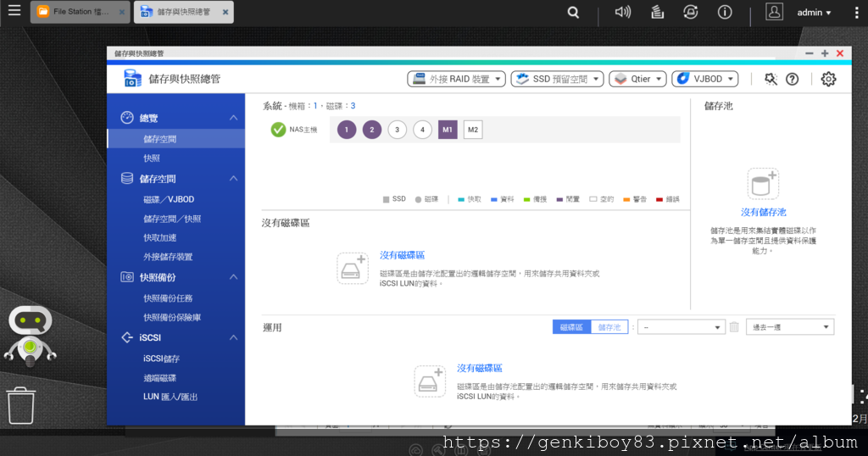The image size is (868, 456).
Task: Switch the usage view to 儲存池
Action: click(x=609, y=327)
